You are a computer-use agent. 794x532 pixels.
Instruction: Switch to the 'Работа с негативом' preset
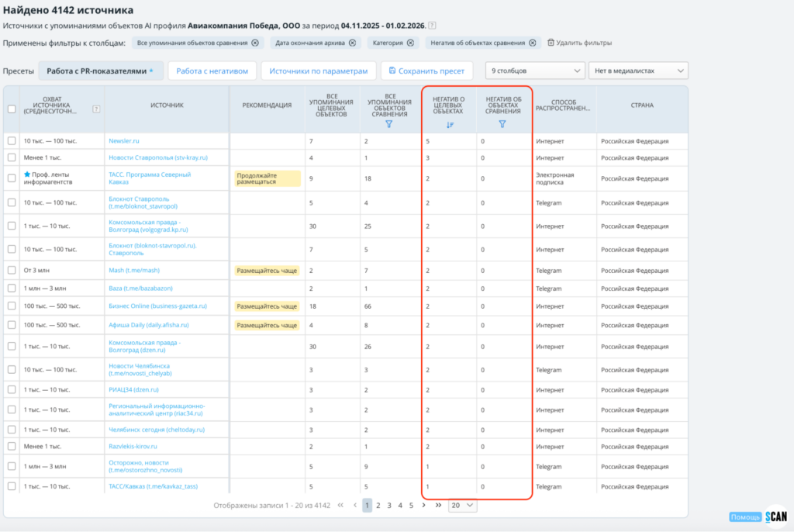[211, 70]
